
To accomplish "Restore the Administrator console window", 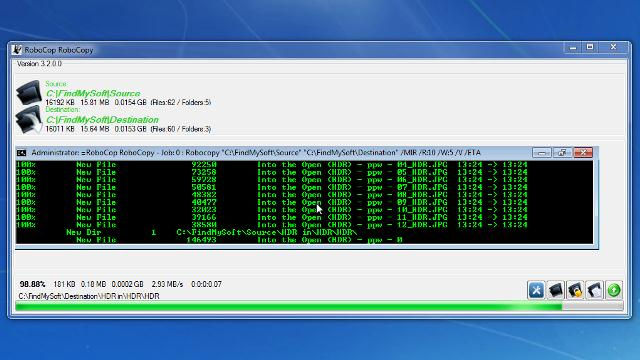I will pyautogui.click(x=562, y=153).
